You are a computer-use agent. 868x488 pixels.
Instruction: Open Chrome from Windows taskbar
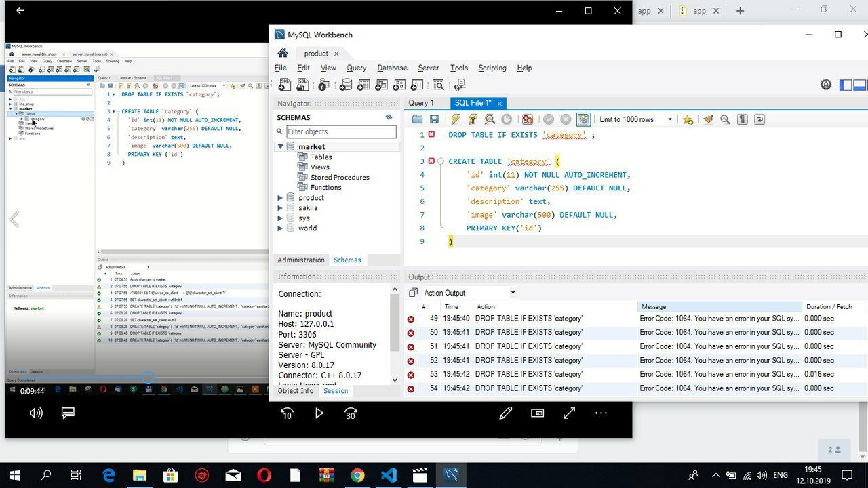click(x=357, y=475)
